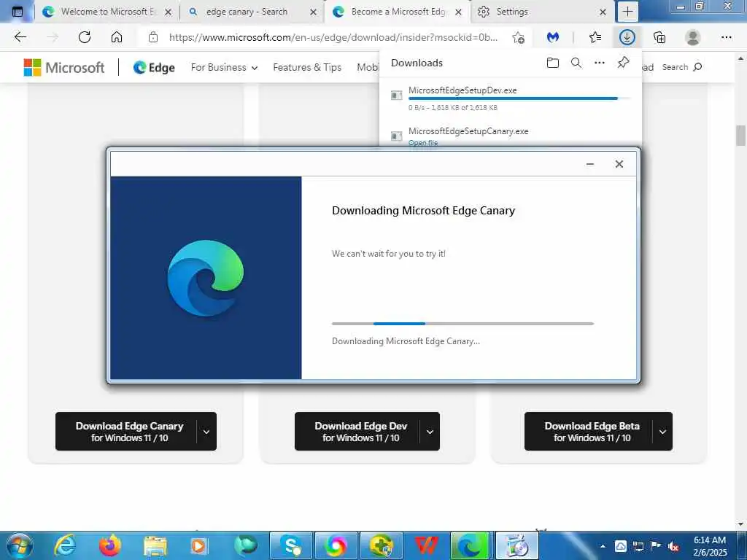Switch to Welcome to Microsoft Edge tab
Screen dimensions: 747x560
pos(108,12)
